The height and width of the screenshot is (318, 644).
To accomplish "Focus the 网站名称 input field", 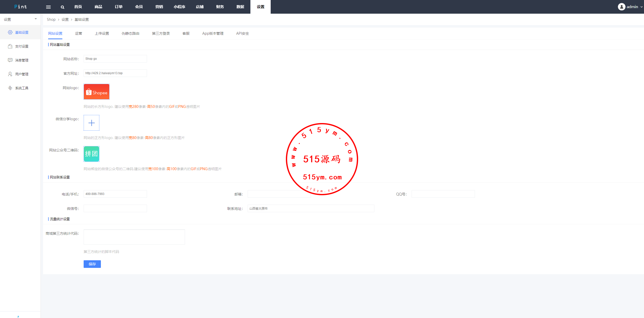I will click(x=115, y=59).
